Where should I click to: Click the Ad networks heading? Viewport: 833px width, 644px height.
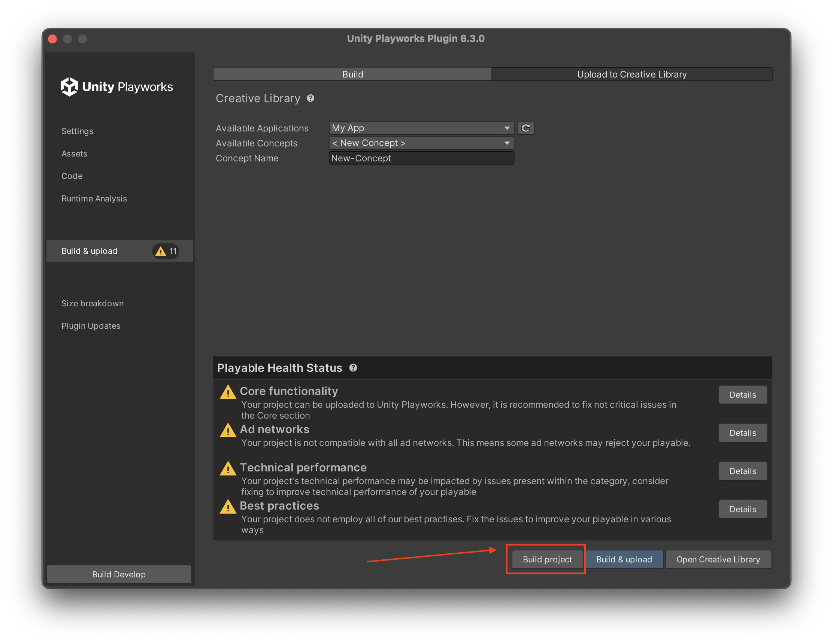tap(275, 429)
